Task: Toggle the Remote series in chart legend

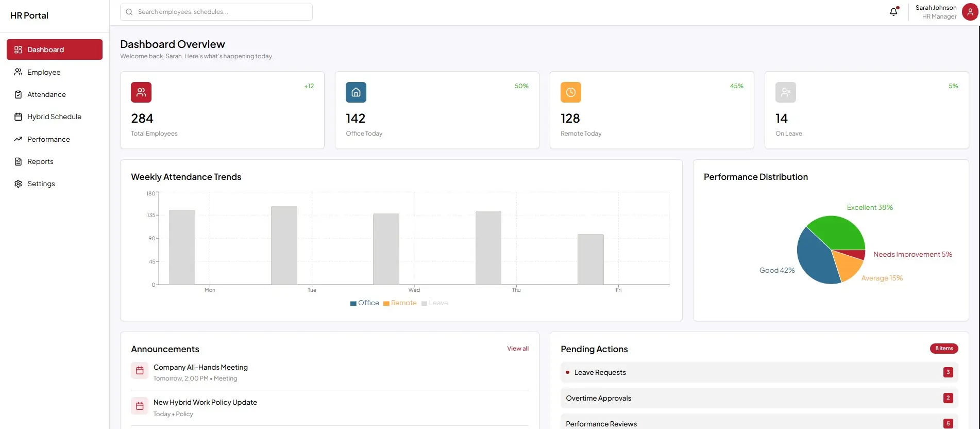Action: 400,303
